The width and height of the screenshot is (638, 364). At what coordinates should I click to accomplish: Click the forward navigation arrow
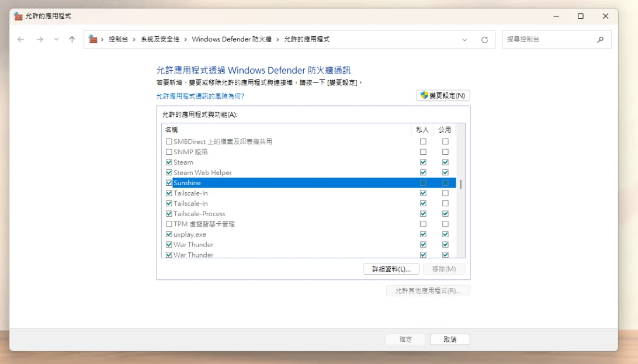(40, 40)
